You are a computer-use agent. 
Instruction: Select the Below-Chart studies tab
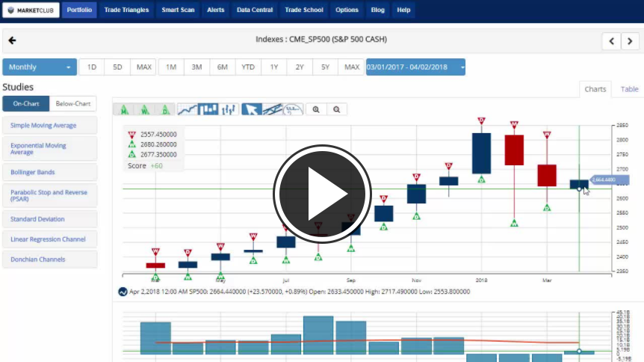[73, 104]
